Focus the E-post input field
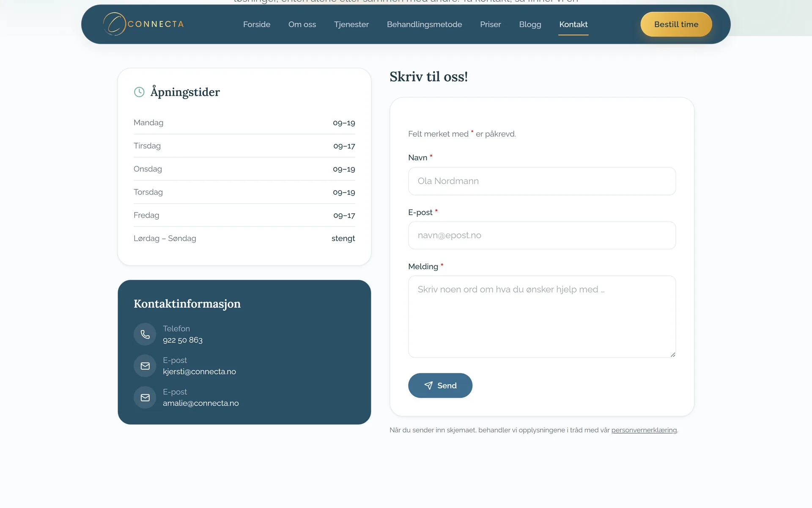Image resolution: width=812 pixels, height=508 pixels. point(542,235)
